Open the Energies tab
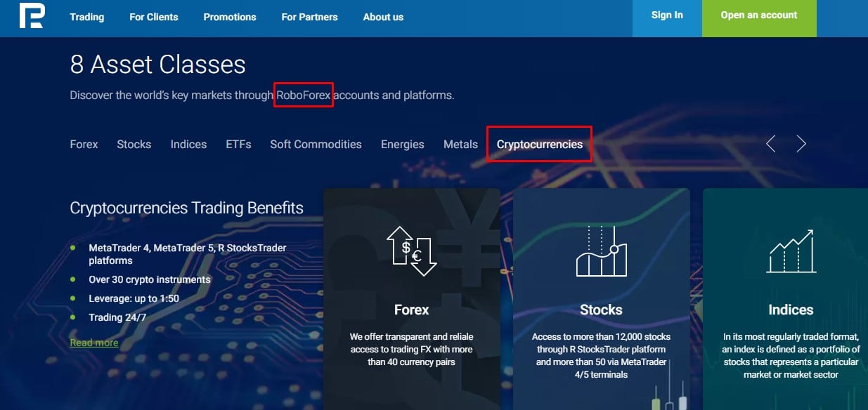 tap(403, 144)
